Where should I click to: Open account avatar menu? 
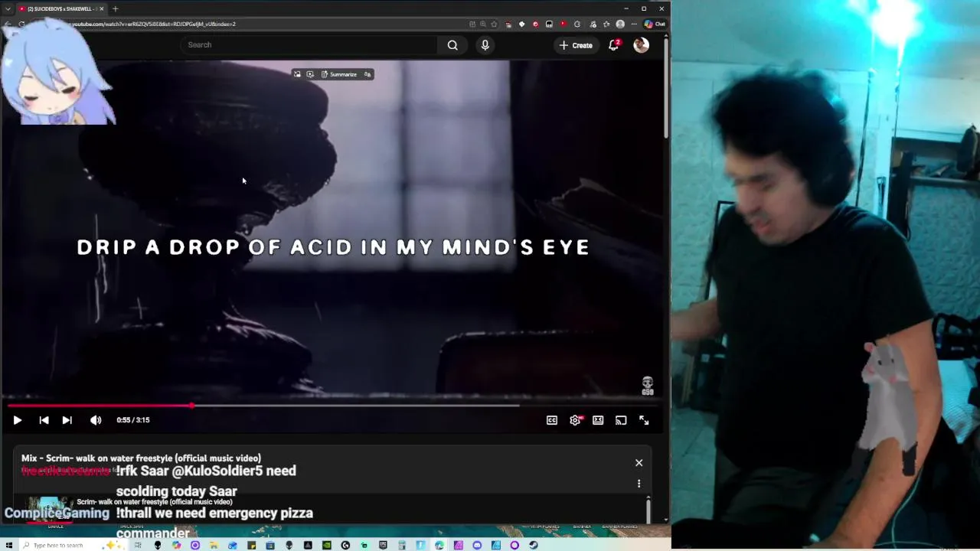(x=641, y=45)
